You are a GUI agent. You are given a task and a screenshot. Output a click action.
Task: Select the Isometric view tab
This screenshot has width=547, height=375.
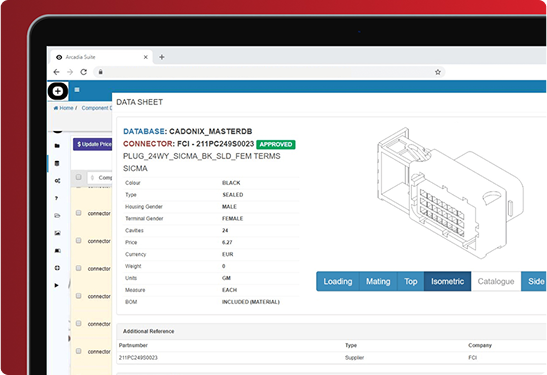pyautogui.click(x=448, y=281)
